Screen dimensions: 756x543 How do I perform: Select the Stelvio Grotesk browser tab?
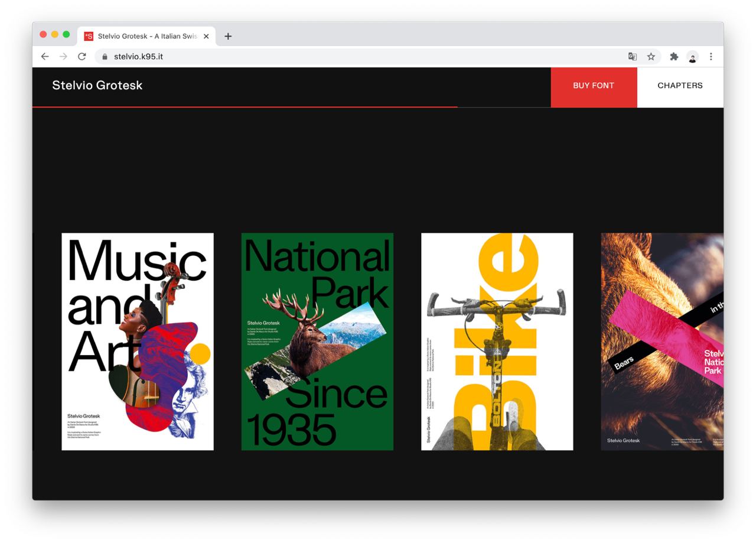pos(147,36)
